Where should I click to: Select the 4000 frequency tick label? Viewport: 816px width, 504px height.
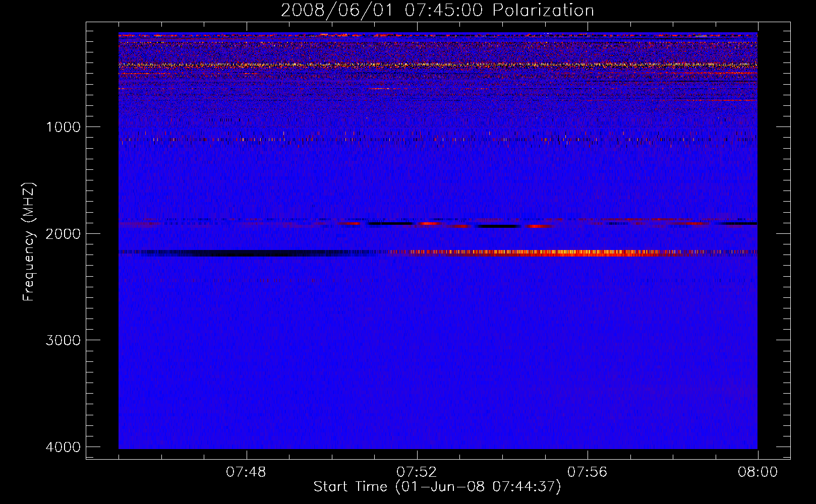[x=63, y=447]
